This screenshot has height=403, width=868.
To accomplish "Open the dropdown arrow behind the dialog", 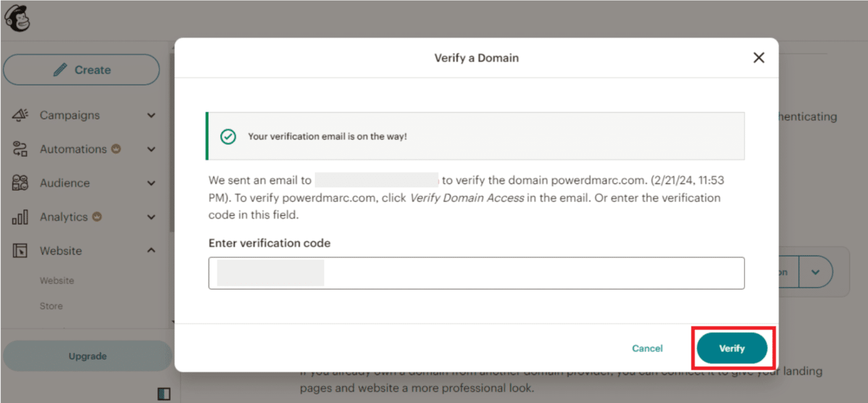I will (815, 272).
